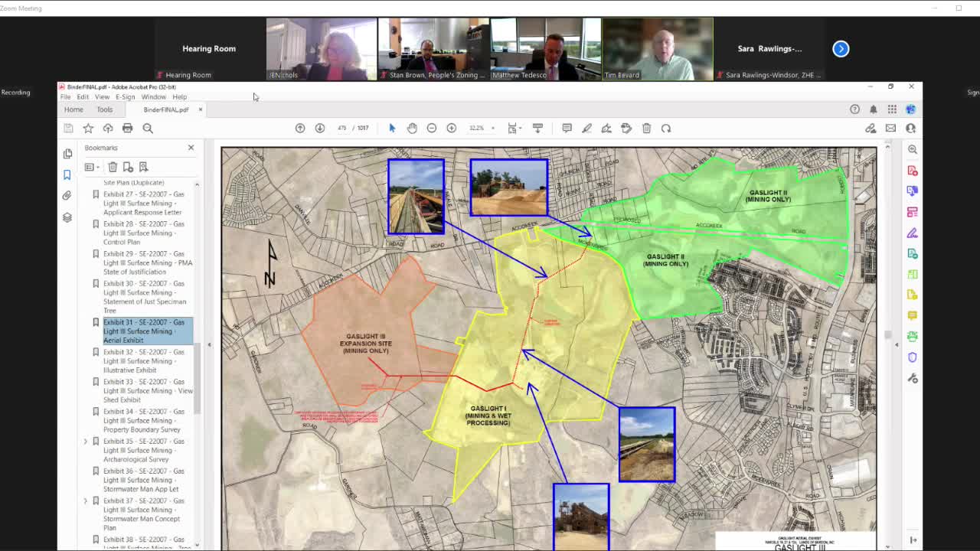Open notifications bell icon

click(873, 109)
